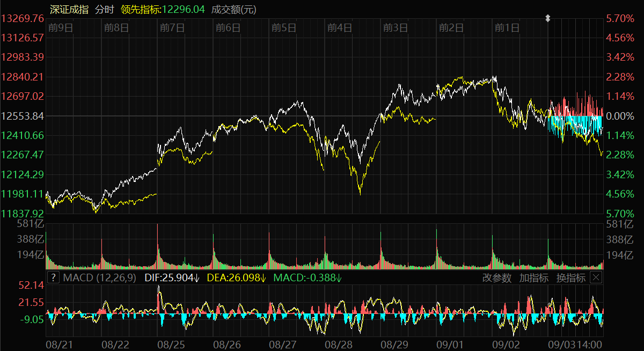The height and width of the screenshot is (351, 644).
Task: Select the 前5日 day marker
Action: coord(283,27)
